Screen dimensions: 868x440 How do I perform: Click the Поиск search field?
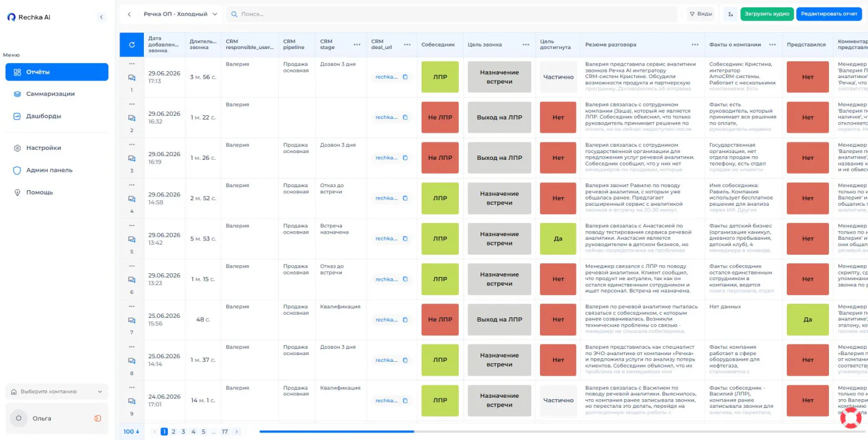point(452,14)
